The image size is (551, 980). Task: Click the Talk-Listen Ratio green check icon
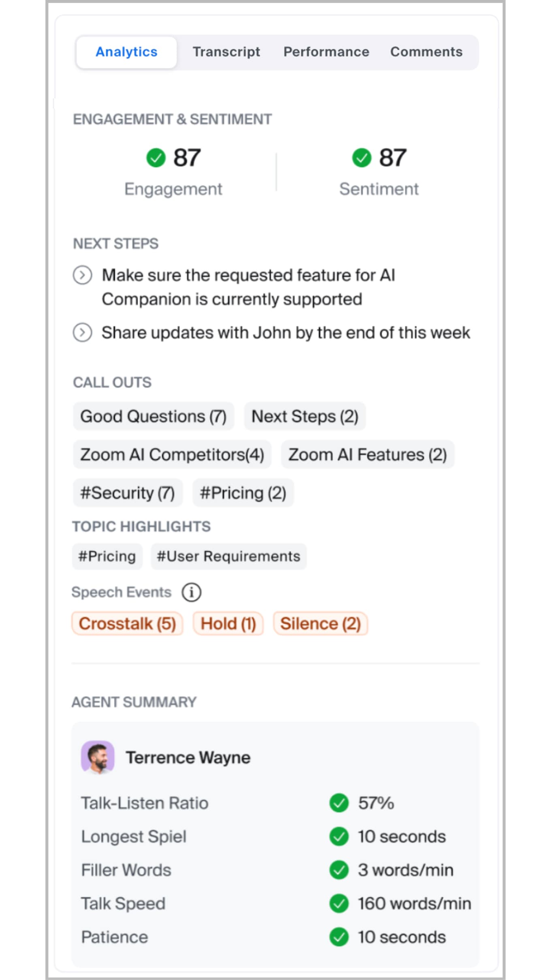pos(339,803)
